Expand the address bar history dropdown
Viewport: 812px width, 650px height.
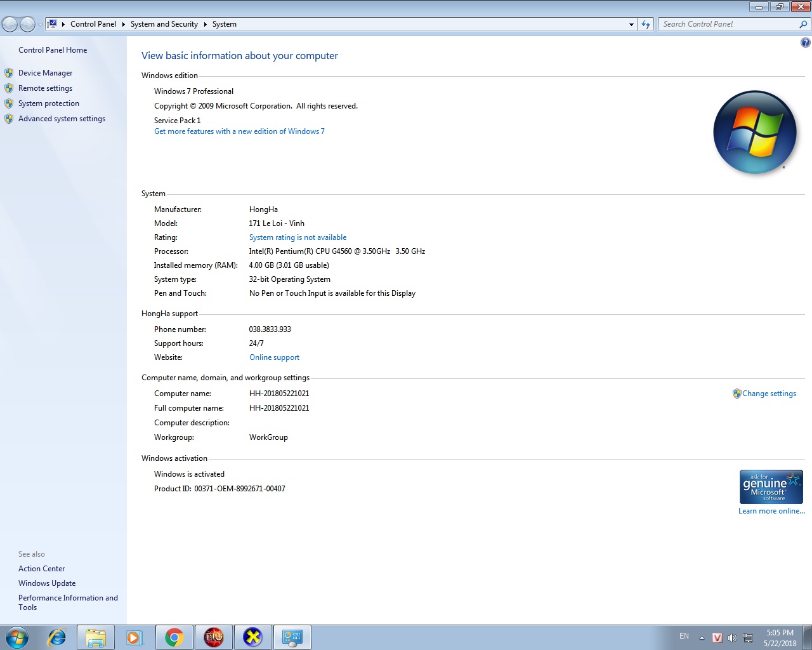[631, 24]
